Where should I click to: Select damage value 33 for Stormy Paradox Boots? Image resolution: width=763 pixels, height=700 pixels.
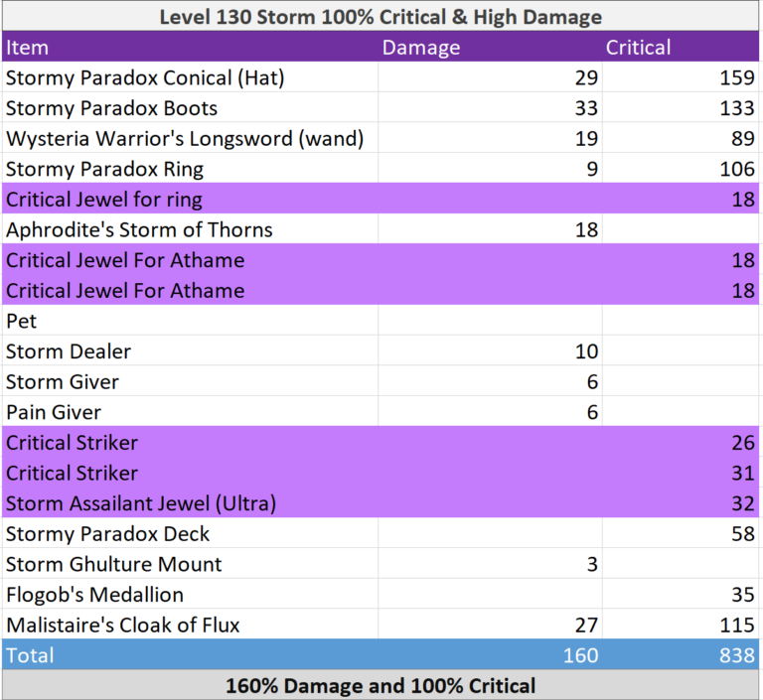(x=490, y=108)
